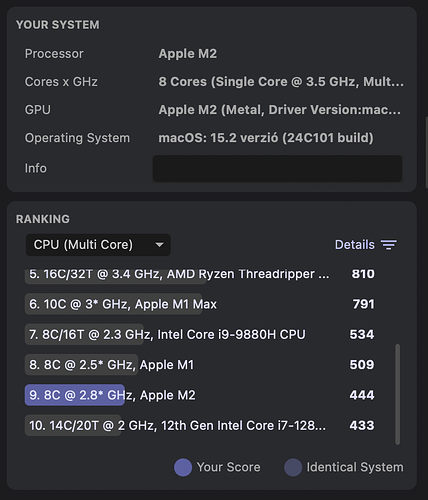Click the Details filter lines icon

[389, 245]
